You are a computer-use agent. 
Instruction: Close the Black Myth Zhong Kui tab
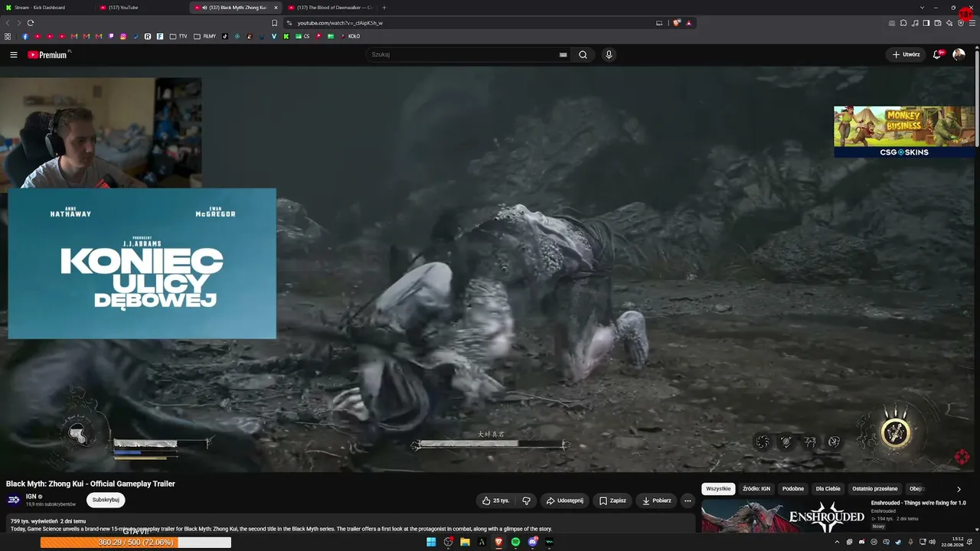[276, 8]
